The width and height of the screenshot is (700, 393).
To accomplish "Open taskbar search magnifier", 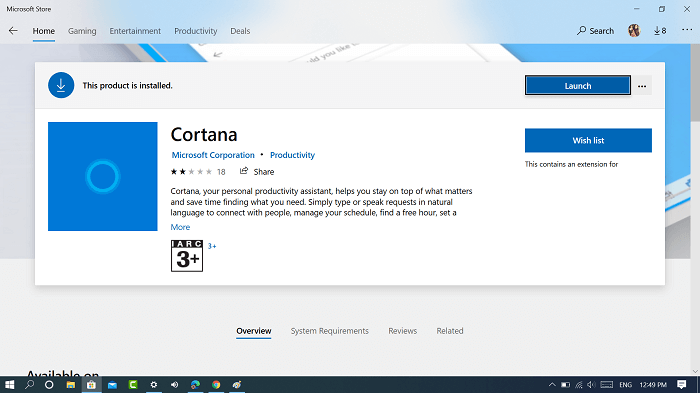I will coord(29,385).
